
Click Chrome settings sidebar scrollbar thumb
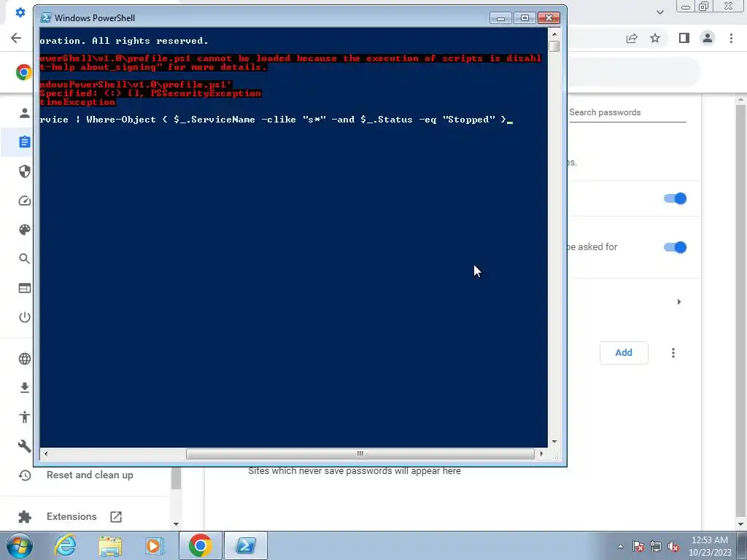(176, 478)
